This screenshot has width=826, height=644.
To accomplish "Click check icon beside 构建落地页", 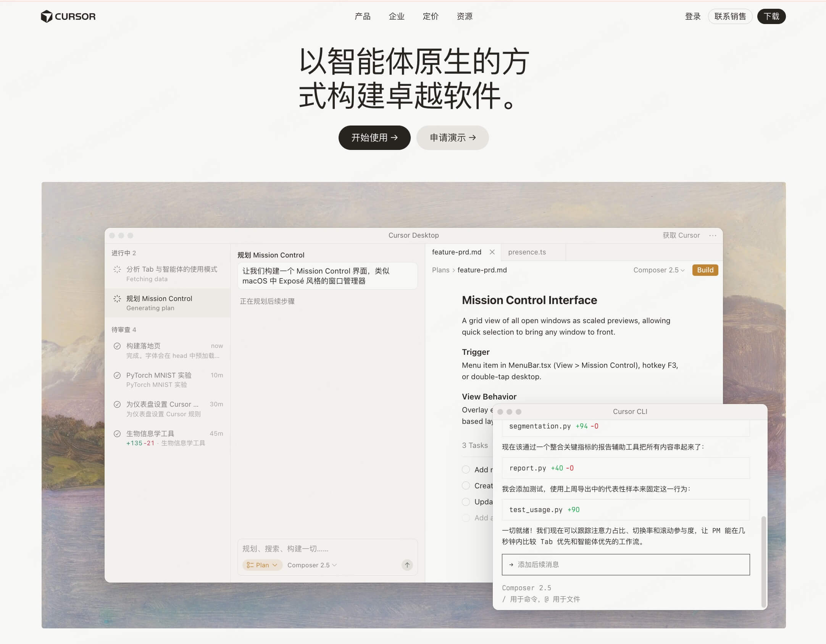I will click(117, 346).
